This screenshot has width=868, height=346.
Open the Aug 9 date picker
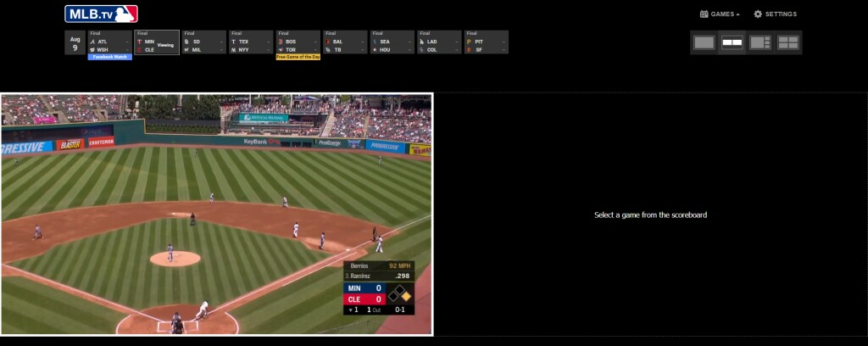coord(75,42)
